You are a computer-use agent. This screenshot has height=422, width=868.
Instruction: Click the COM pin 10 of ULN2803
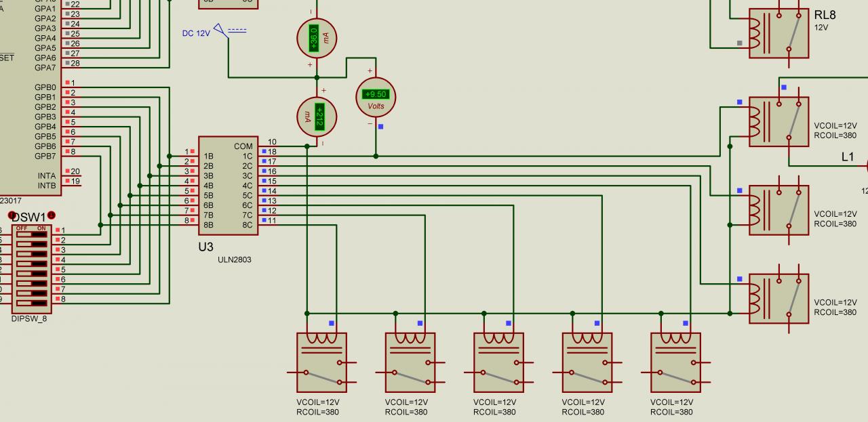coord(272,142)
